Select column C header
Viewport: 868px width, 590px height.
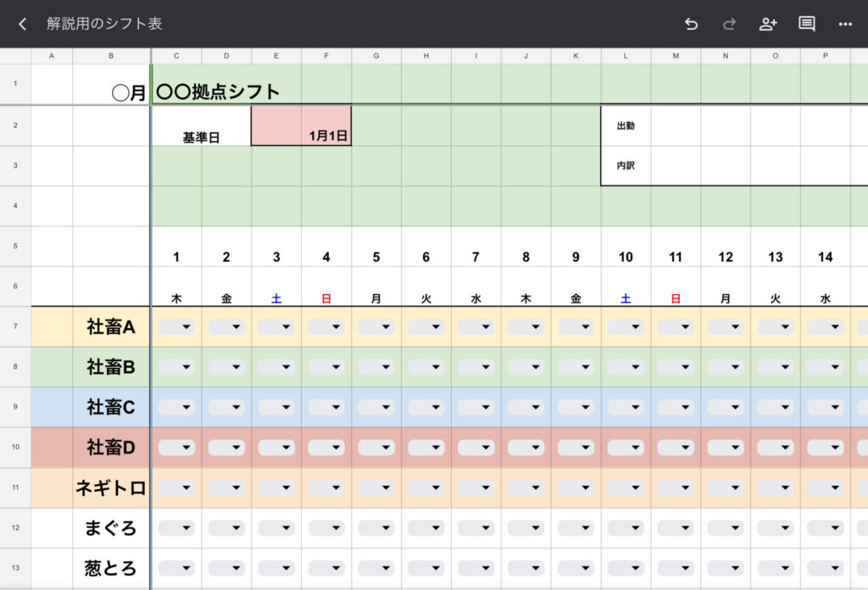(x=176, y=55)
